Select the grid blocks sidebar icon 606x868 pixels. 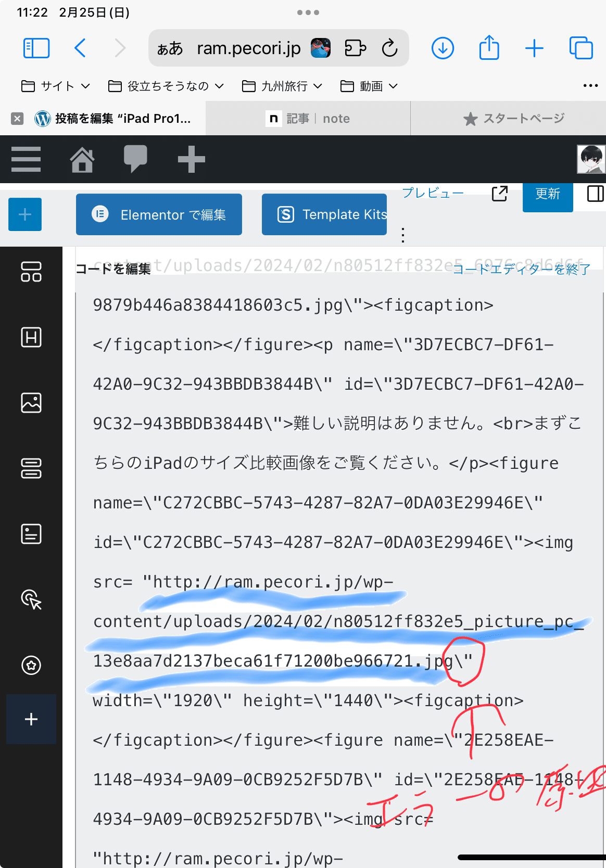pos(31,272)
